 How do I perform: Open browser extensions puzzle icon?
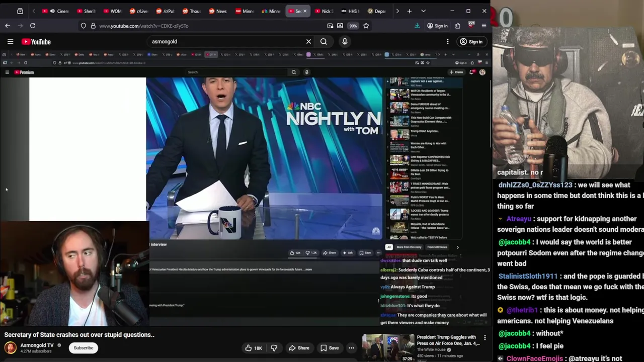458,26
